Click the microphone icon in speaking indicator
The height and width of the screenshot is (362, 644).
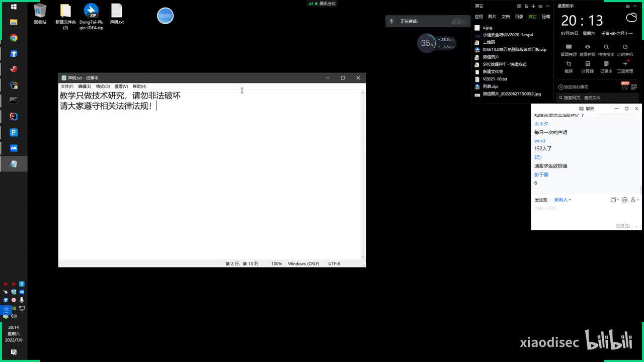pos(392,21)
